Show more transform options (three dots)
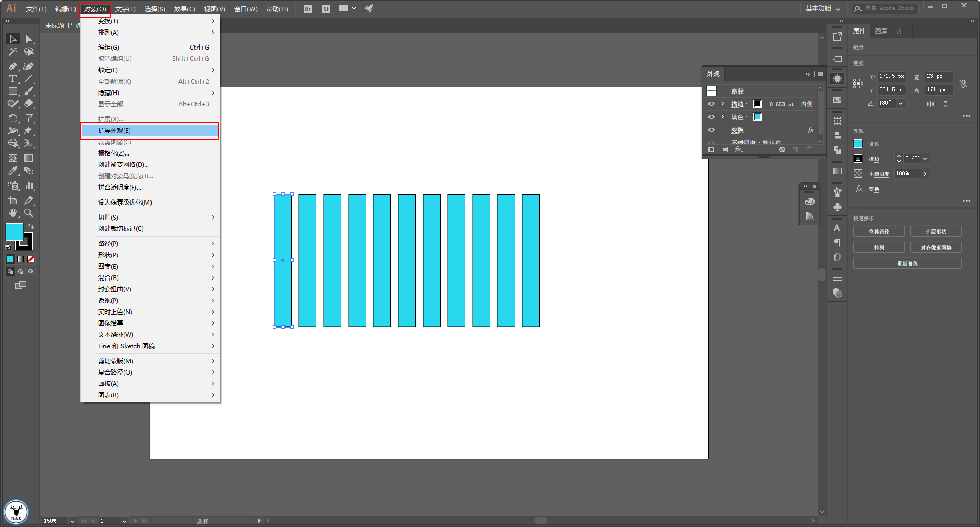Viewport: 980px width, 527px height. coord(967,116)
